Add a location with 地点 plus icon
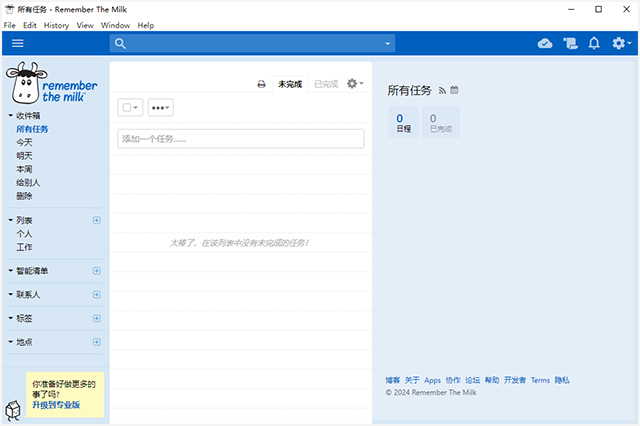Viewport: 640px width, 426px height. pyautogui.click(x=97, y=342)
